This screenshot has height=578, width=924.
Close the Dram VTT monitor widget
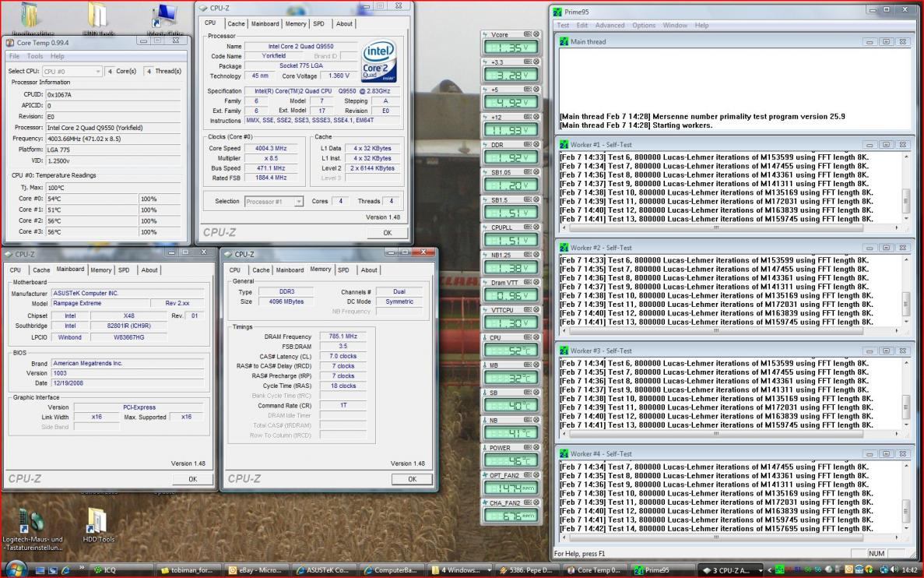[x=536, y=282]
